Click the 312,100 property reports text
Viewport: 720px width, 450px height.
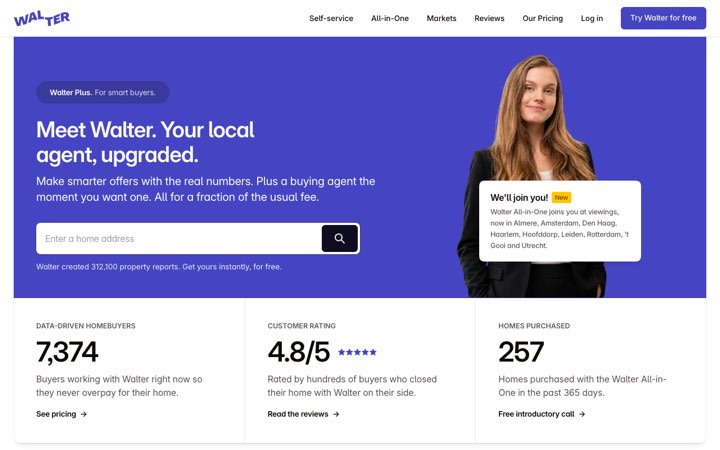pos(159,267)
